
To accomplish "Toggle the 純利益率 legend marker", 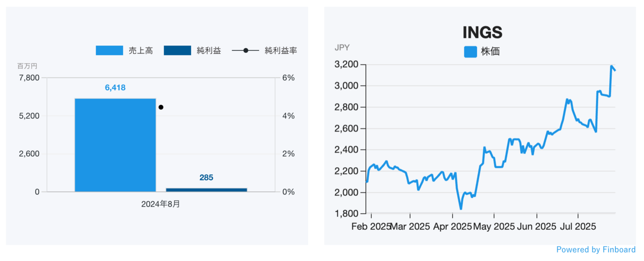I will click(246, 50).
